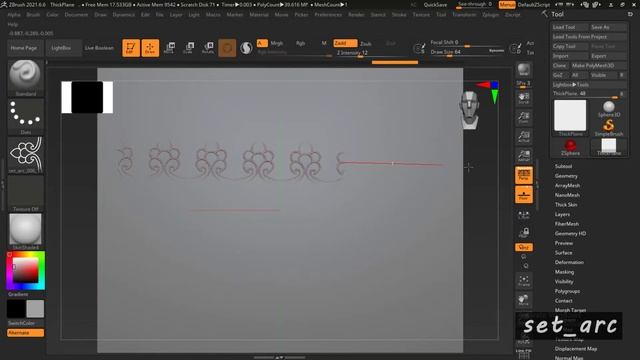Click the Gizmo 3D icon

[227, 48]
